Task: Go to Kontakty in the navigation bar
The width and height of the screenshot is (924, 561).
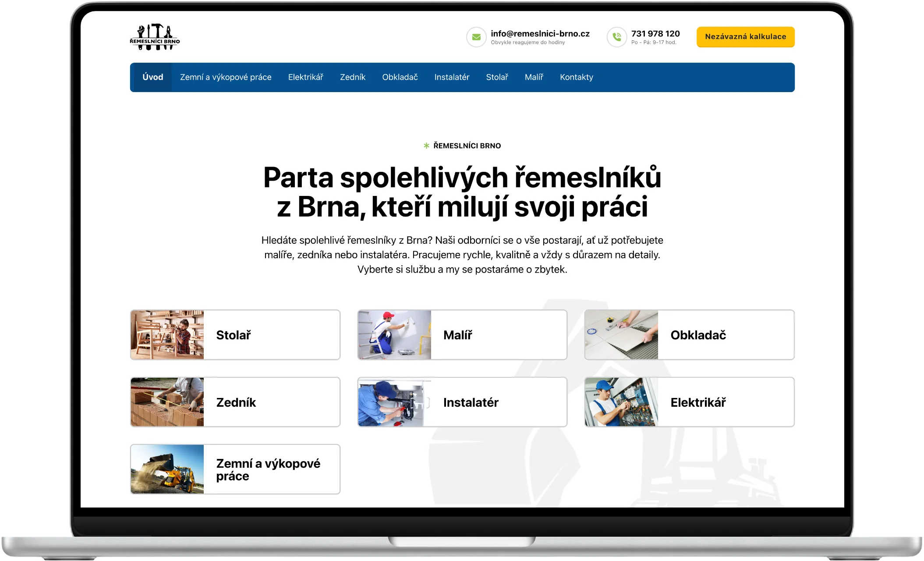Action: pos(576,77)
